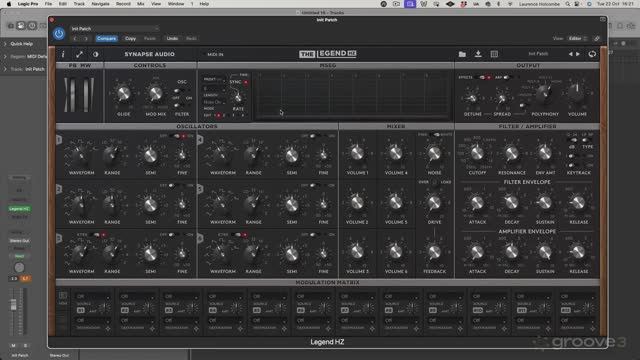Open the Init Patch preset dropdown
Viewport: 640px width, 360px height.
tap(114, 29)
